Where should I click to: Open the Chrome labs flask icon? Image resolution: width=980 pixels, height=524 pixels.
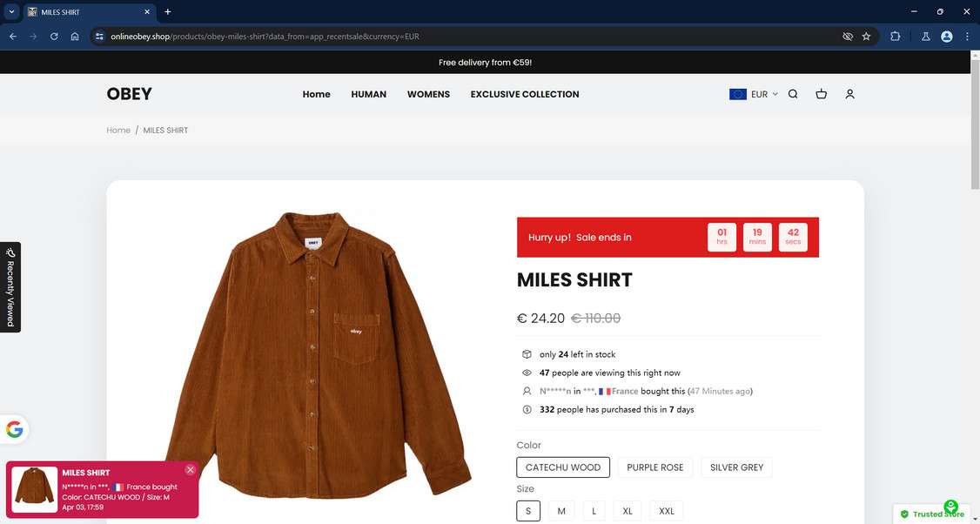click(x=926, y=37)
